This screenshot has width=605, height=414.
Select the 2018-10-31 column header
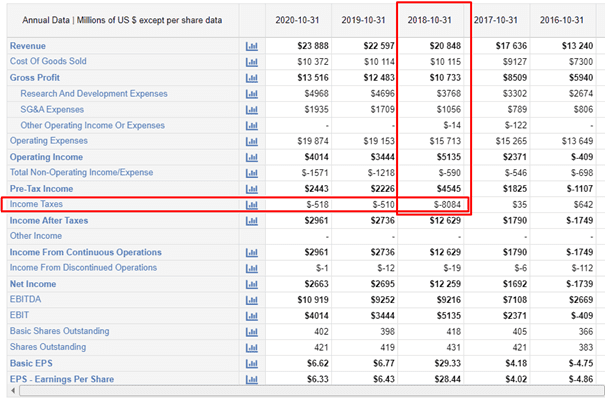click(x=432, y=19)
